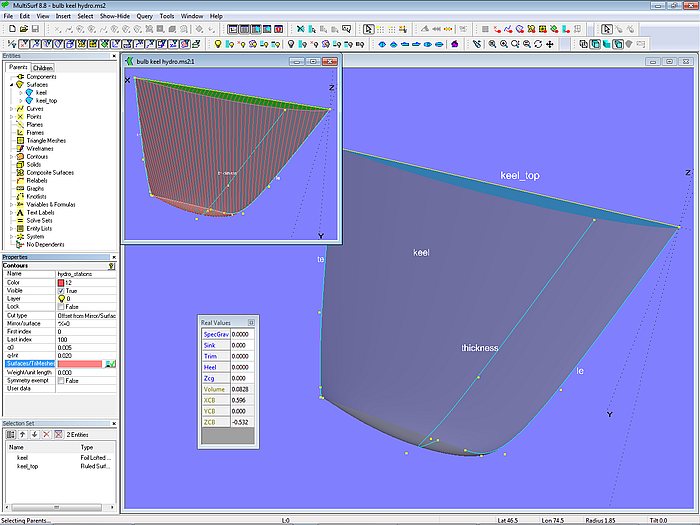Click the Rotate view circular-arrow icon
The width and height of the screenshot is (700, 525).
pos(539,44)
